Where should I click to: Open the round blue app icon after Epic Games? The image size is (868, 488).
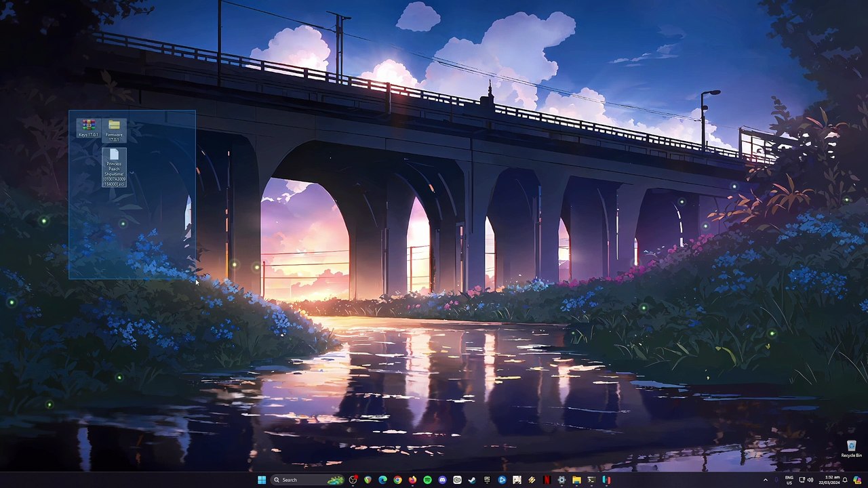(x=502, y=480)
